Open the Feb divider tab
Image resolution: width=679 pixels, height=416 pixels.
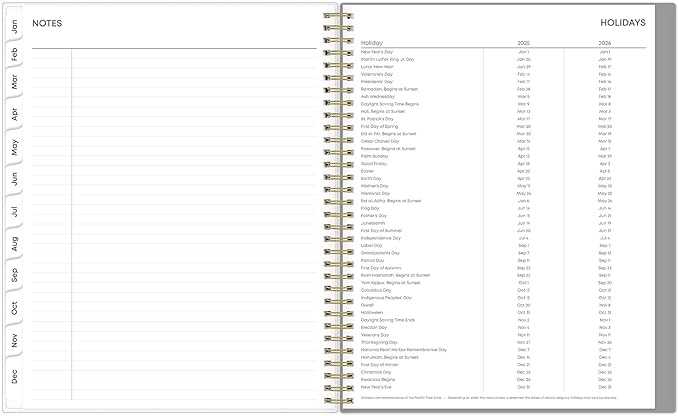pos(14,54)
